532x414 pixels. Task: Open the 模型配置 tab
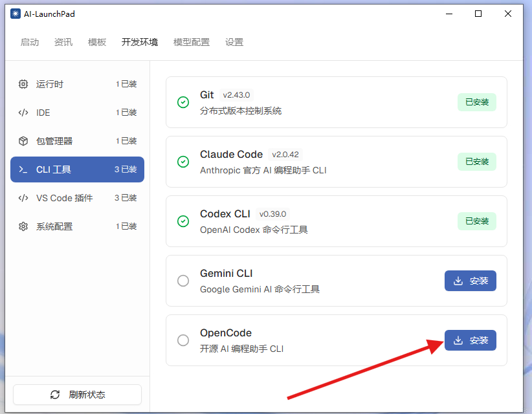pos(192,42)
